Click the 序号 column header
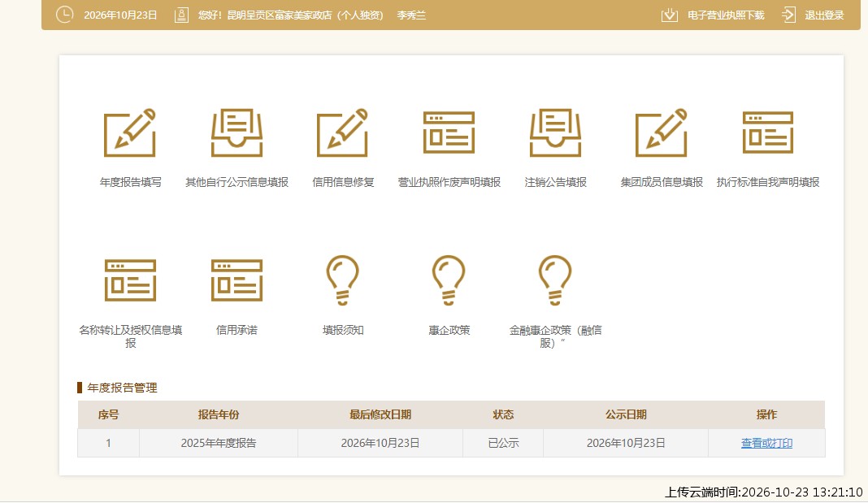This screenshot has height=503, width=868. pos(109,414)
